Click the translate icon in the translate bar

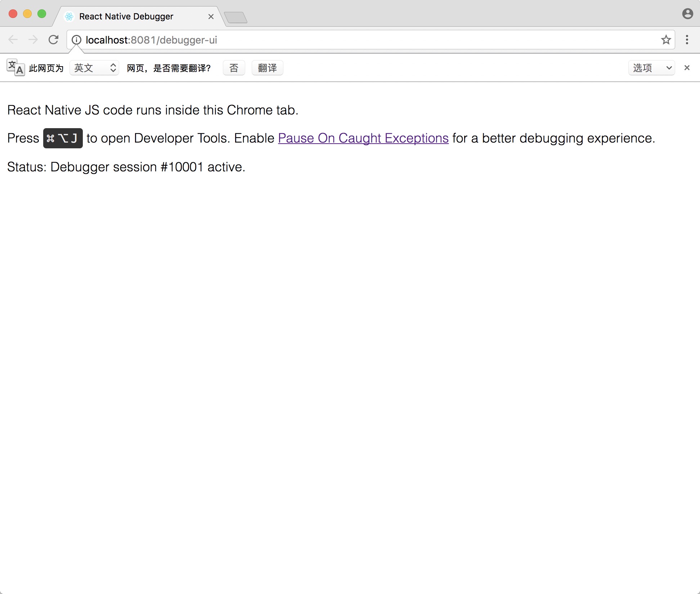16,68
